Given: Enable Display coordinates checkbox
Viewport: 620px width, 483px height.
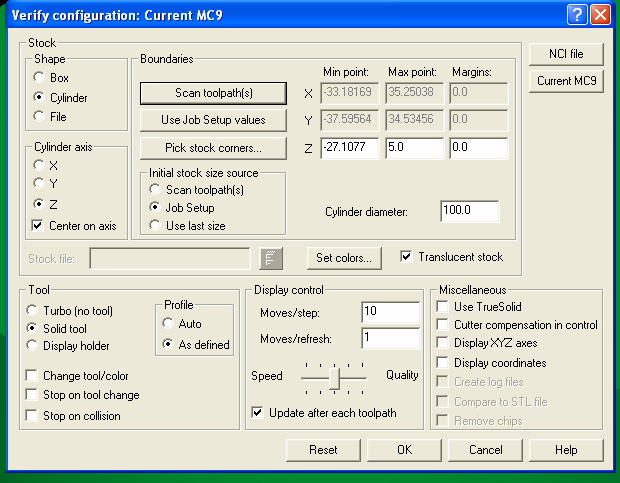Looking at the screenshot, I should pos(442,362).
